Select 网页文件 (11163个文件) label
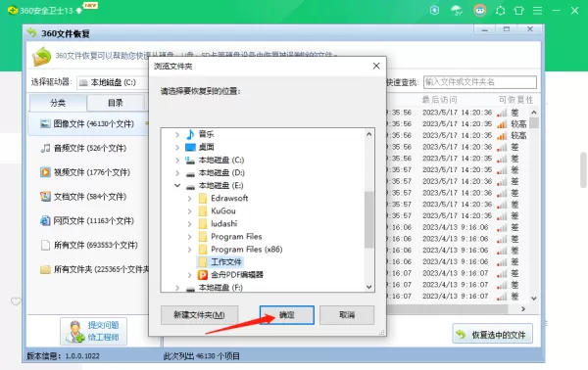Viewport: 588px width, 370px height. click(x=94, y=220)
